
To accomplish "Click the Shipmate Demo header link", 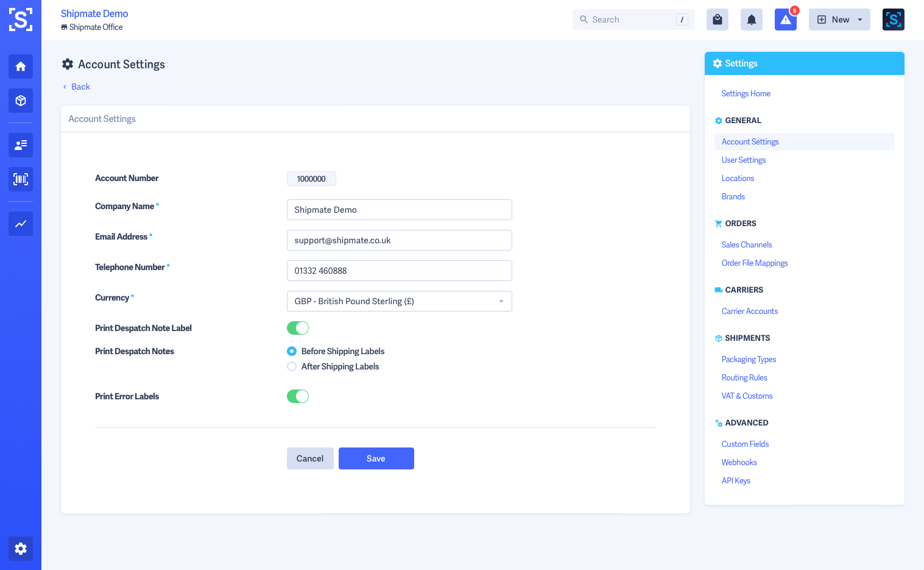I will [x=94, y=13].
